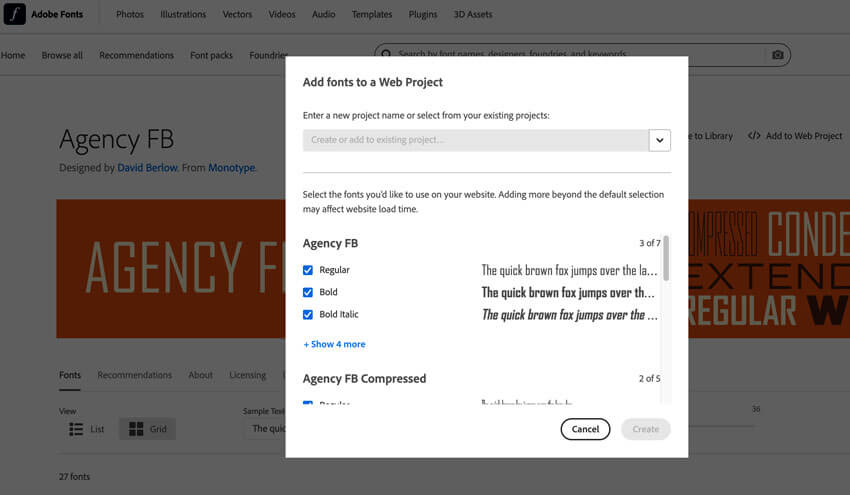Click the Add to Web Project label
Image resolution: width=850 pixels, height=495 pixels.
(804, 136)
